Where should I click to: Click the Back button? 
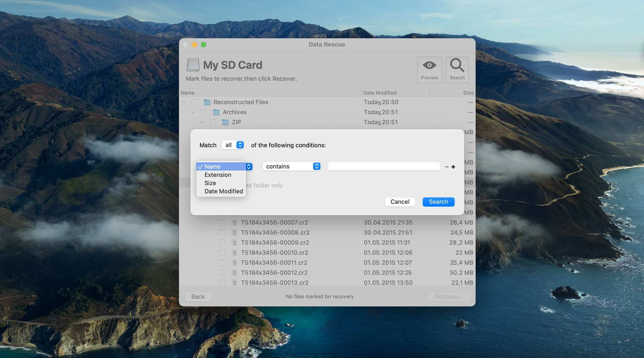click(198, 297)
